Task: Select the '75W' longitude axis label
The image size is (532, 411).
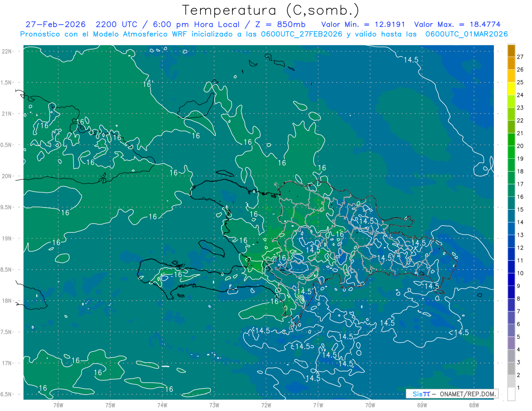Action: pyautogui.click(x=110, y=405)
